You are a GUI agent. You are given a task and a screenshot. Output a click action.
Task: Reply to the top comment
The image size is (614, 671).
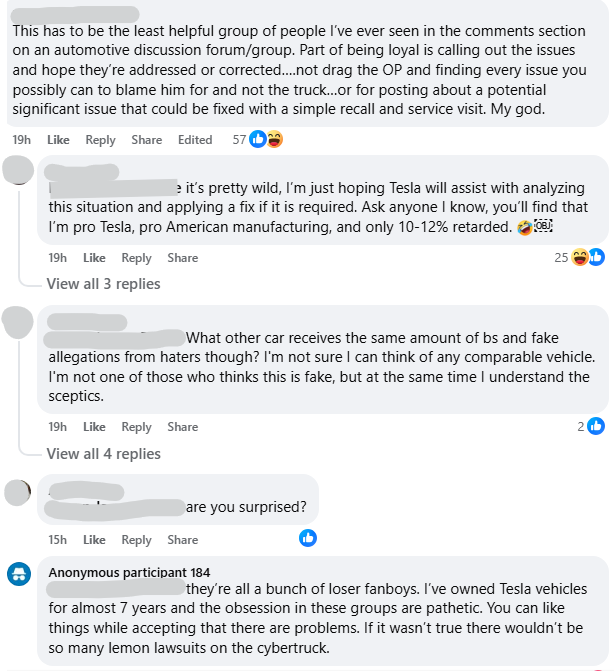(x=100, y=140)
